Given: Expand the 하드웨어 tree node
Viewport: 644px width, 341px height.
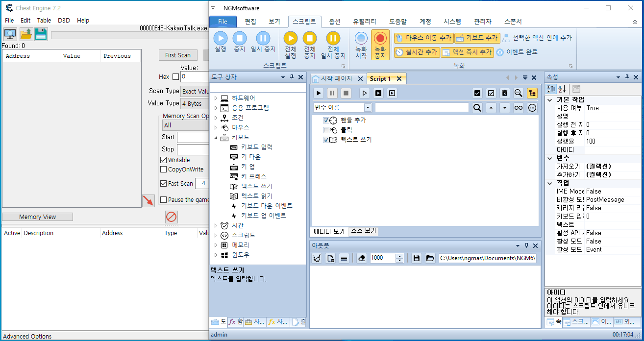Looking at the screenshot, I should coord(215,98).
